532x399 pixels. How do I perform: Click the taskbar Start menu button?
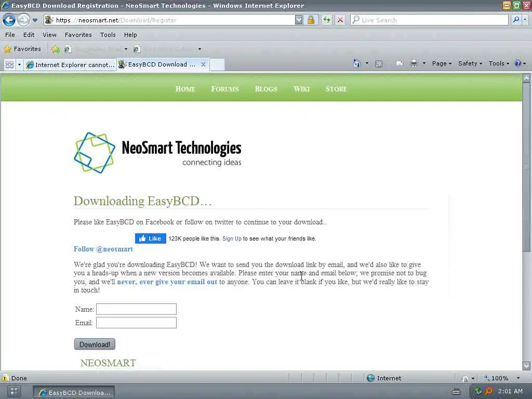(14, 391)
